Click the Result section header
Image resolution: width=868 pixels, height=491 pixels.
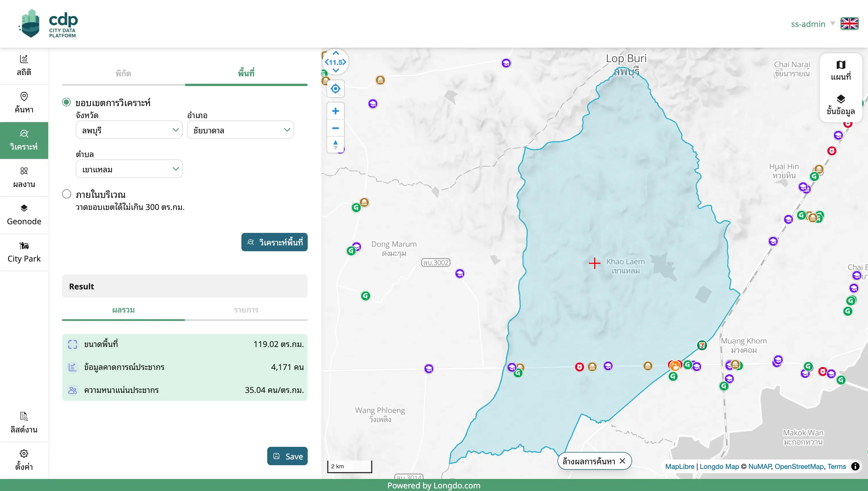click(185, 286)
